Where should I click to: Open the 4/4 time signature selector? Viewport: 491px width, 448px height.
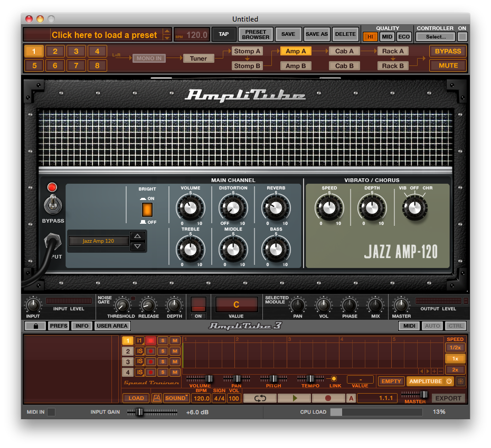click(219, 398)
